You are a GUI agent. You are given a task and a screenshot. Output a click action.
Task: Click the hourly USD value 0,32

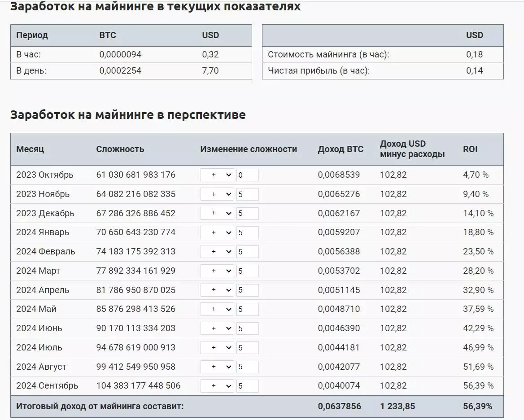(210, 54)
